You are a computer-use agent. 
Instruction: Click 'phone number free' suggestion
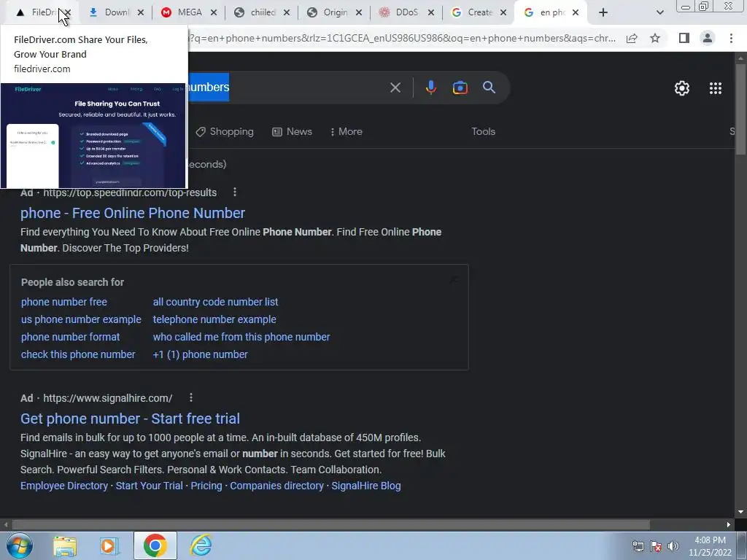[64, 302]
